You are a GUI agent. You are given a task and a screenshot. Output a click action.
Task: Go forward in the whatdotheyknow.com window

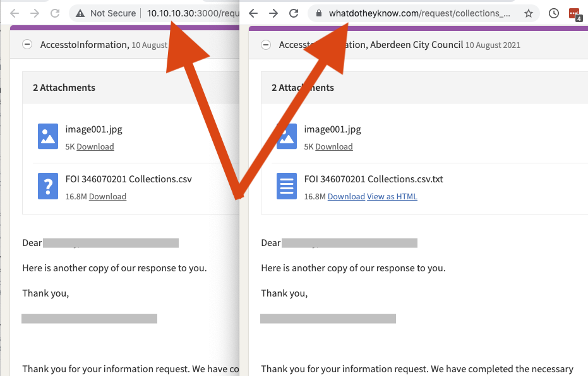click(273, 13)
